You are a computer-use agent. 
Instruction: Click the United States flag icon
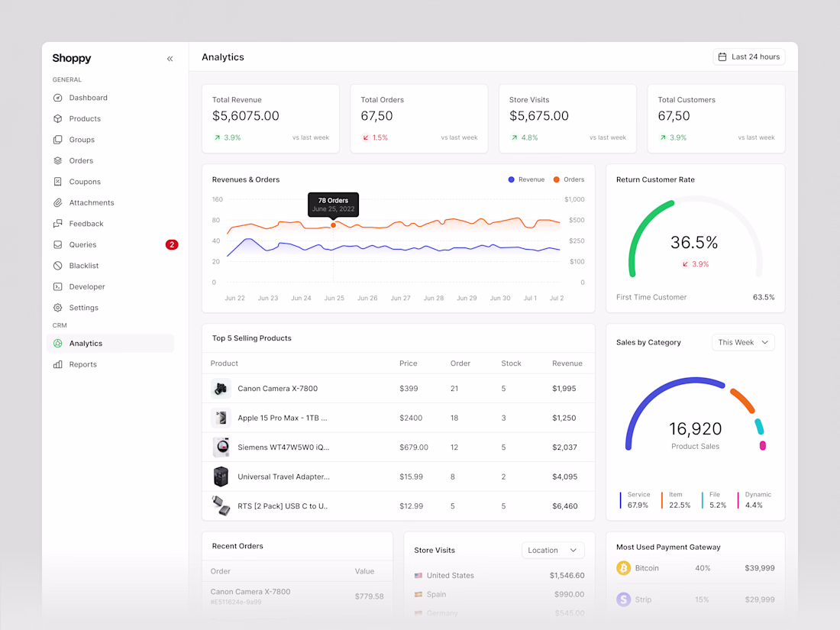(418, 575)
